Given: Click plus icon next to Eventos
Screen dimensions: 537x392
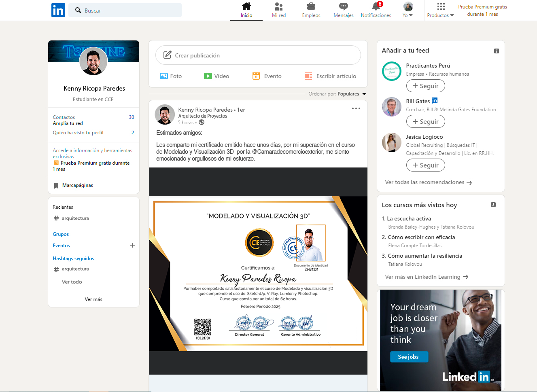Looking at the screenshot, I should point(133,245).
